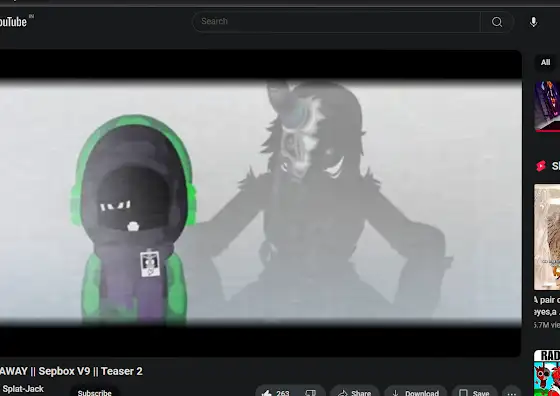Toggle playback by clicking the video player
The image size is (560, 396).
260,203
